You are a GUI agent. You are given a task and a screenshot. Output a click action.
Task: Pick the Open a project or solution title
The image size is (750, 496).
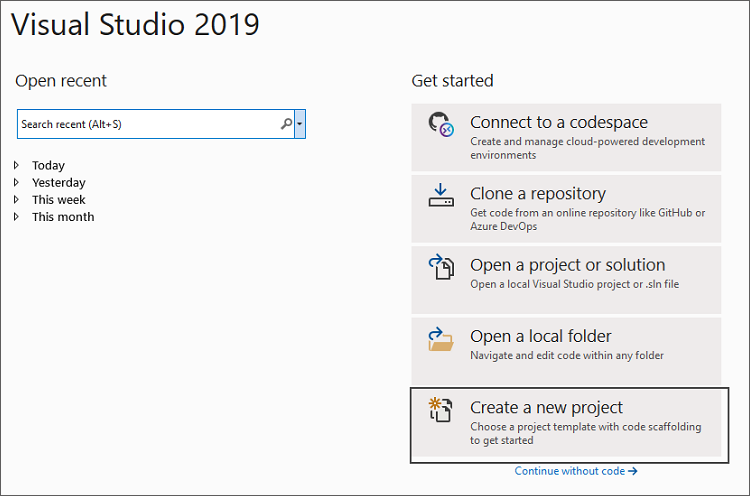click(567, 265)
